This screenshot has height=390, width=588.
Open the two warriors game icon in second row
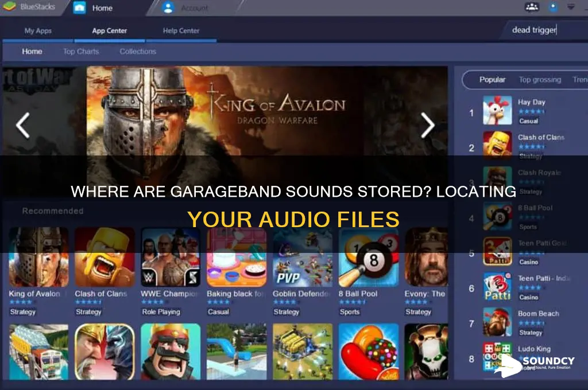tap(105, 352)
